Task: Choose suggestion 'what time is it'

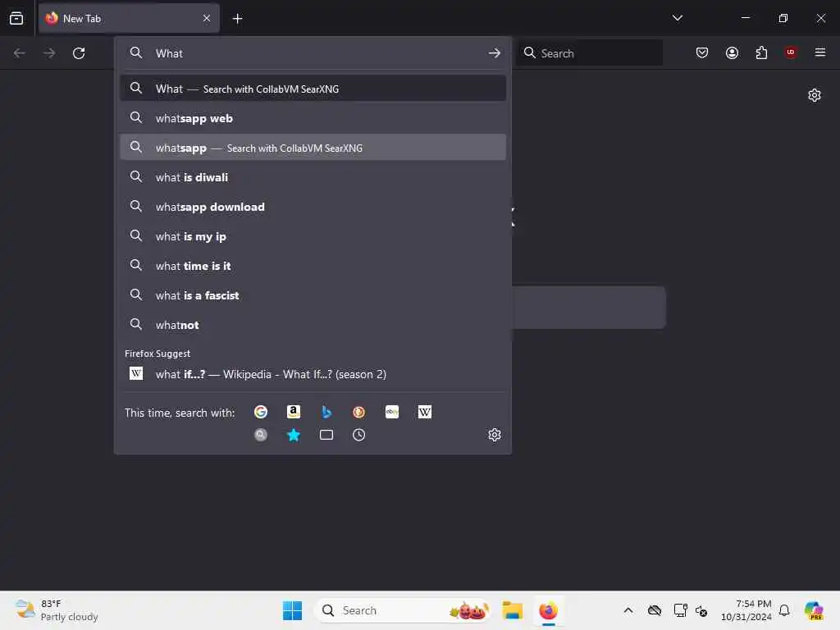Action: (x=313, y=265)
